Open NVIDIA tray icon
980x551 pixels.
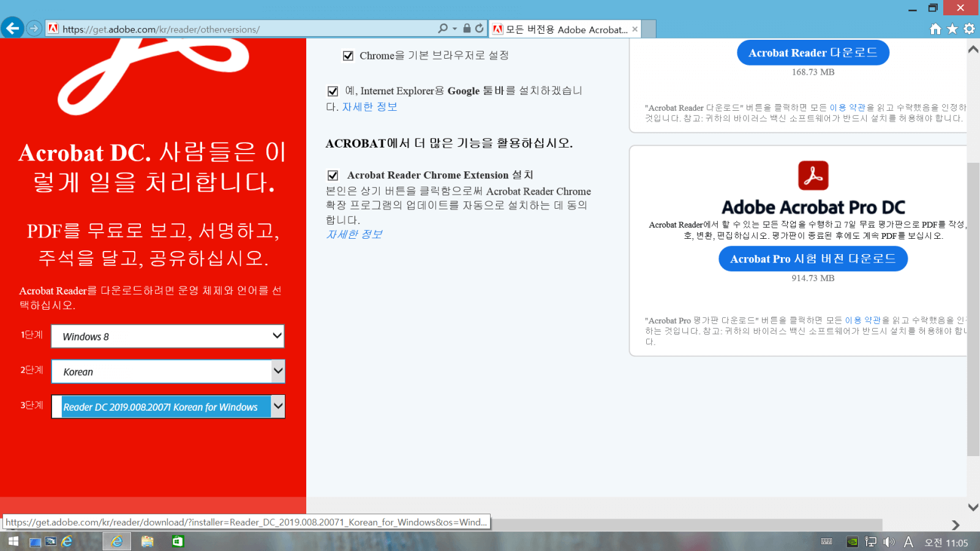[852, 541]
